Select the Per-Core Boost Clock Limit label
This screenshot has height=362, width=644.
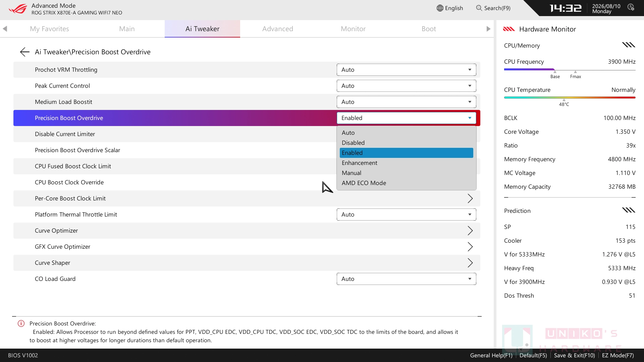tap(70, 198)
